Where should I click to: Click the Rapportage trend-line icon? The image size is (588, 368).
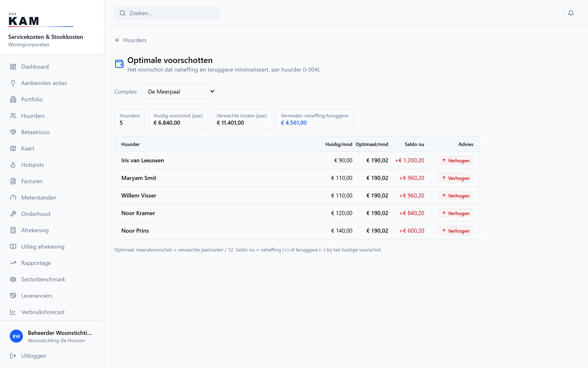(x=13, y=263)
